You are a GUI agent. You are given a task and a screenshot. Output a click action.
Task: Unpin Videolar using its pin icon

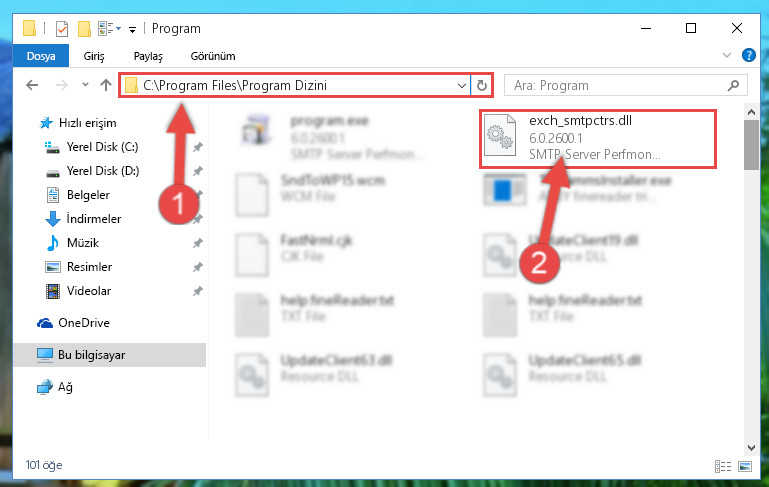pos(198,291)
